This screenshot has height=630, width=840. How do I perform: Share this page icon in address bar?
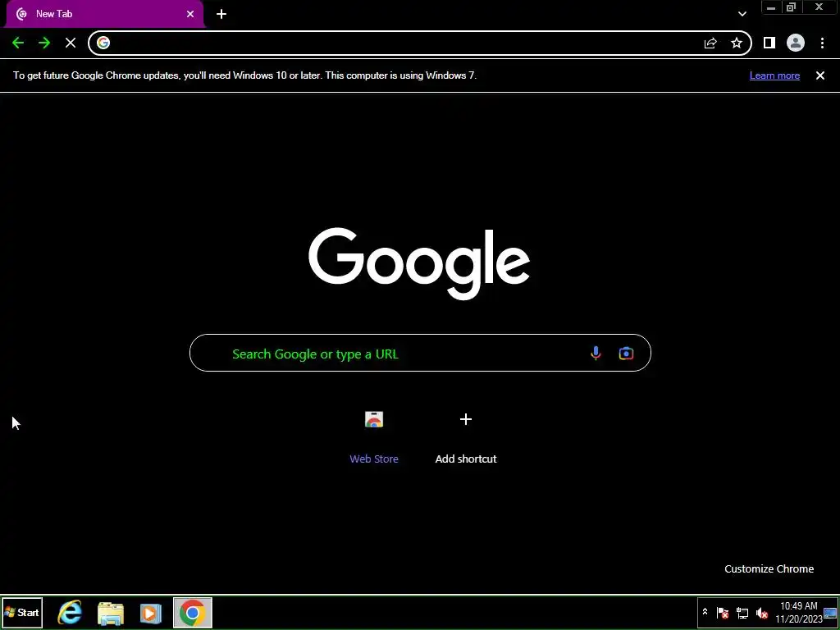[710, 43]
